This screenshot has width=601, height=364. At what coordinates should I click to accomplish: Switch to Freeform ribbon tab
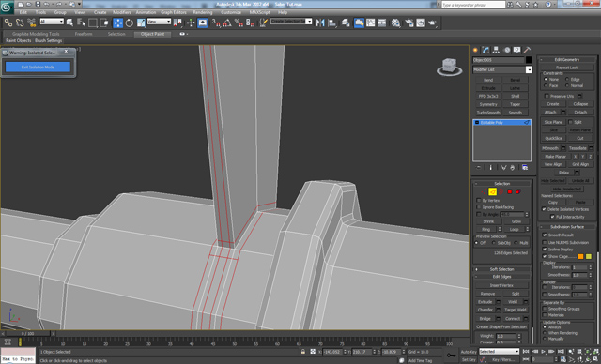pyautogui.click(x=84, y=34)
